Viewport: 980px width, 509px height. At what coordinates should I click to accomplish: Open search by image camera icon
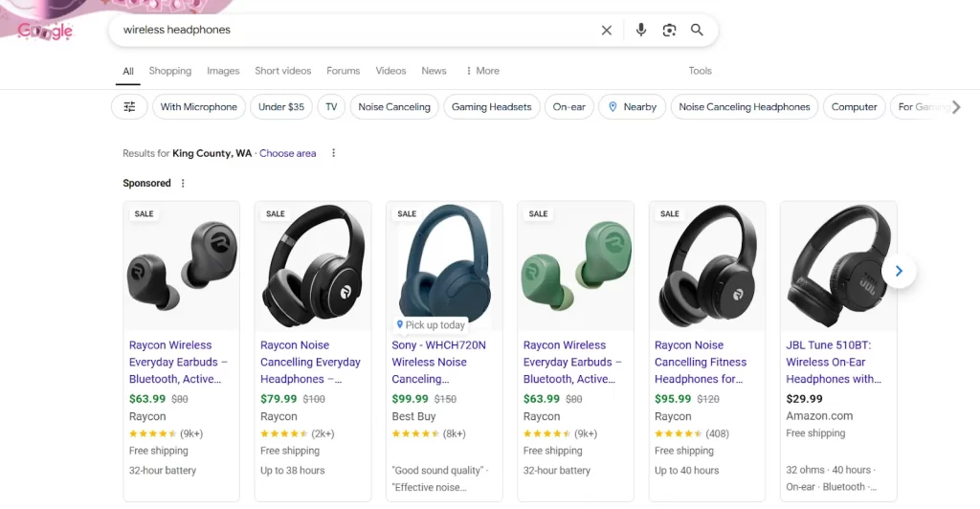pyautogui.click(x=669, y=30)
